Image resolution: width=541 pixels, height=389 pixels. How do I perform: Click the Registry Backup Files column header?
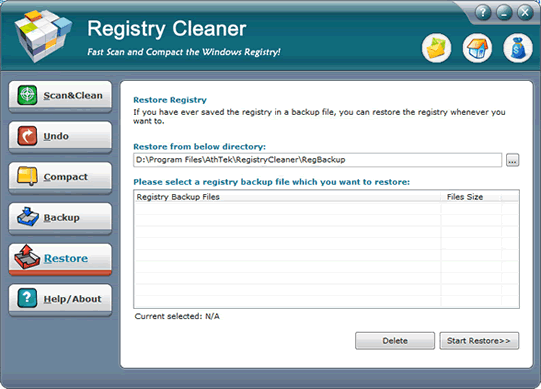[x=287, y=197]
